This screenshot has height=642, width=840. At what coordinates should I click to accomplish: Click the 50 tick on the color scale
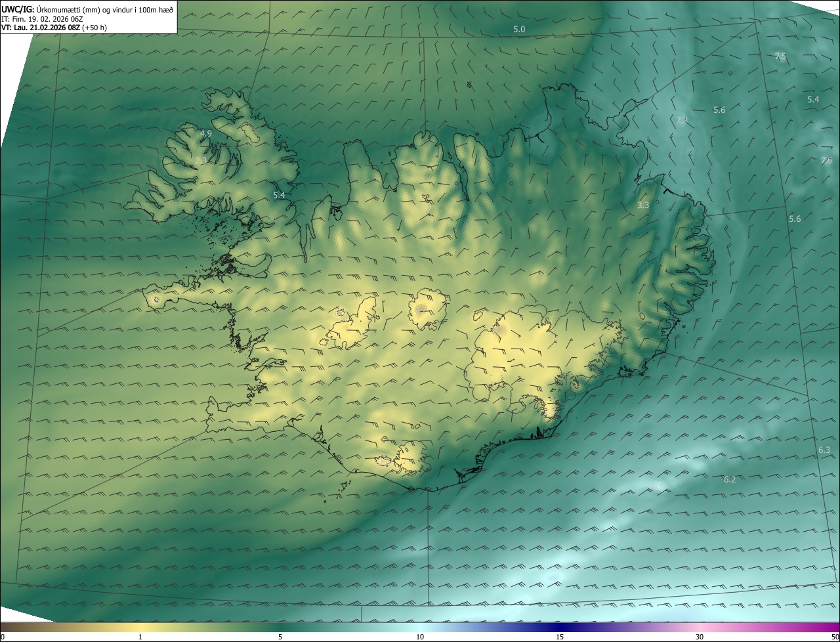(x=835, y=637)
